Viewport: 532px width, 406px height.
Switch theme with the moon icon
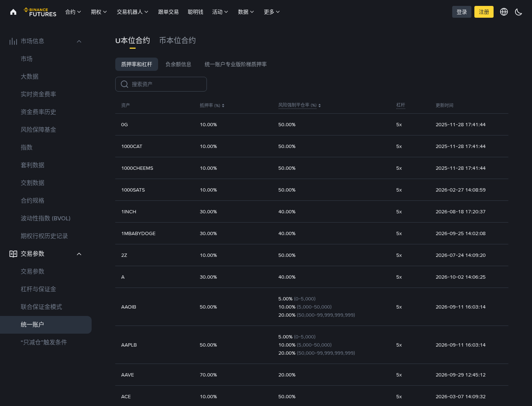519,12
